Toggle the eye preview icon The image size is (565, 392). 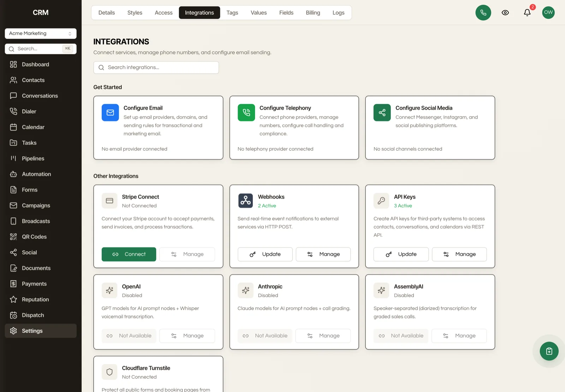point(505,13)
